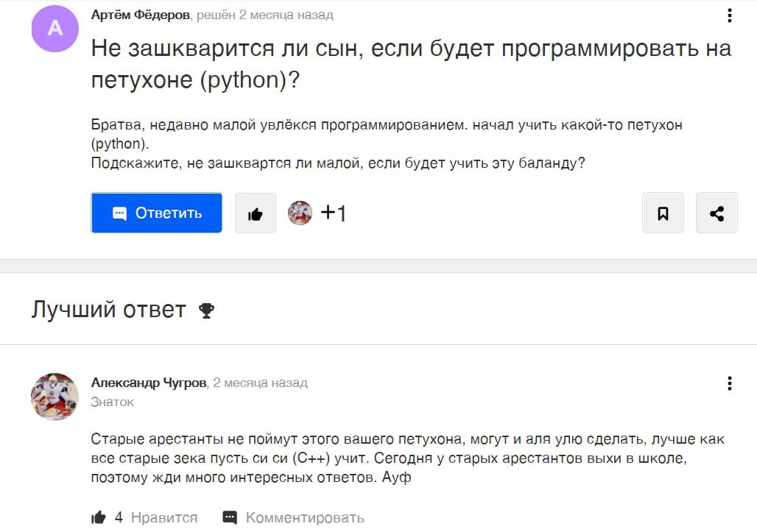The height and width of the screenshot is (532, 757).
Task: Like the question with the thumbs-up icon
Action: click(256, 213)
